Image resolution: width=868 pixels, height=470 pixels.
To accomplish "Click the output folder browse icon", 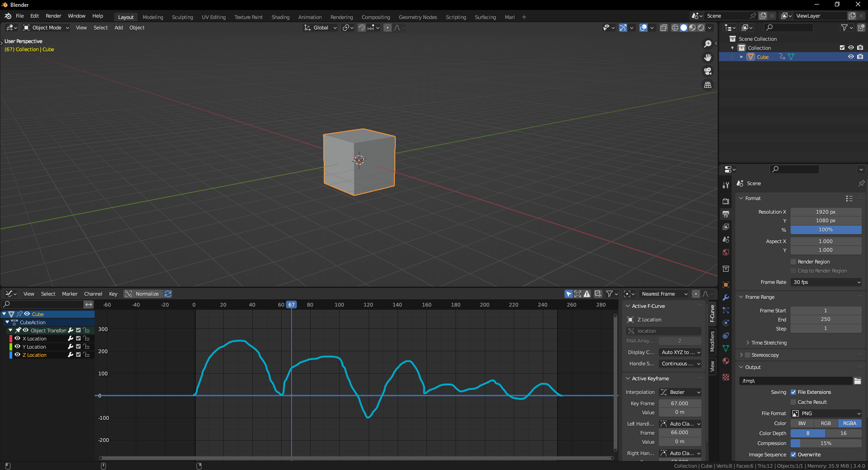I will pos(858,381).
